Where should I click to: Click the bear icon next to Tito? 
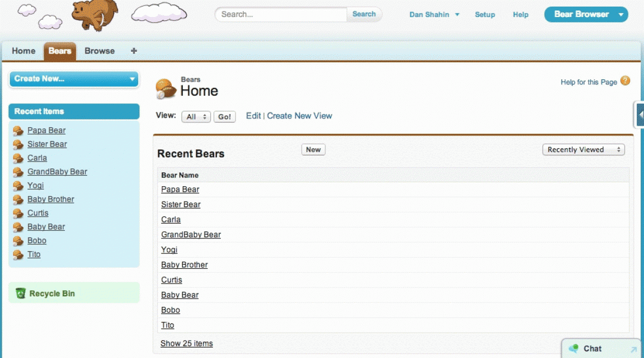[18, 255]
